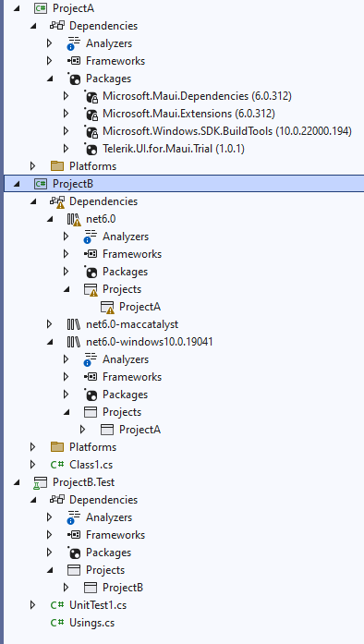Collapse Packages node under ProjectA
The height and width of the screenshot is (644, 364).
point(50,79)
